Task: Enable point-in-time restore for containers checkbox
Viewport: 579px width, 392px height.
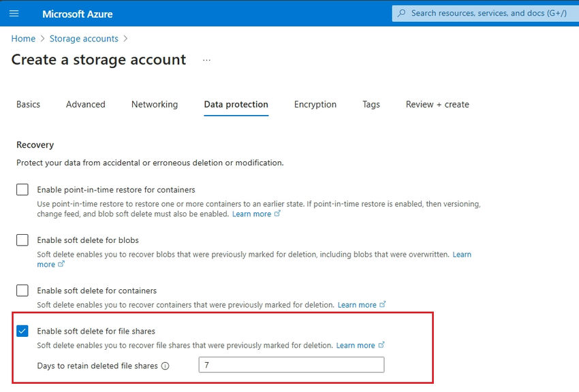Action: 22,190
